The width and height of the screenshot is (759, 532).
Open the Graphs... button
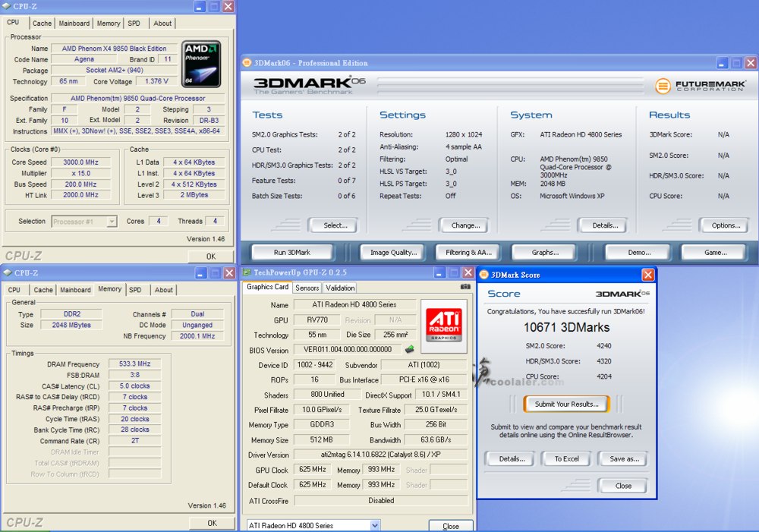coord(545,252)
